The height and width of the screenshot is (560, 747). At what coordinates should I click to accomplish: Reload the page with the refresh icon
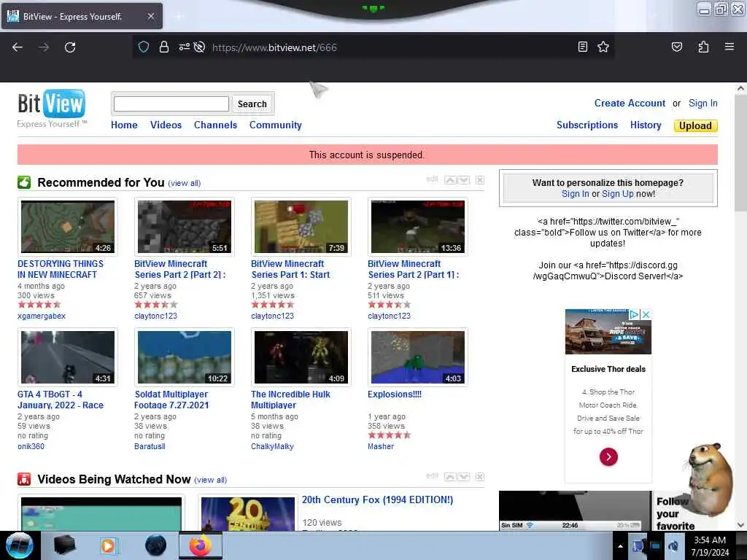70,47
